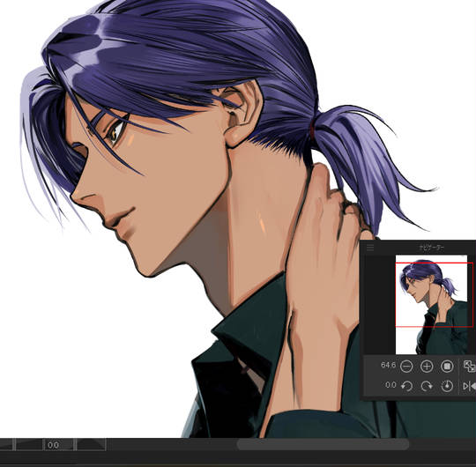Click the red hair tie on the canvas
The height and width of the screenshot is (467, 476).
312,129
